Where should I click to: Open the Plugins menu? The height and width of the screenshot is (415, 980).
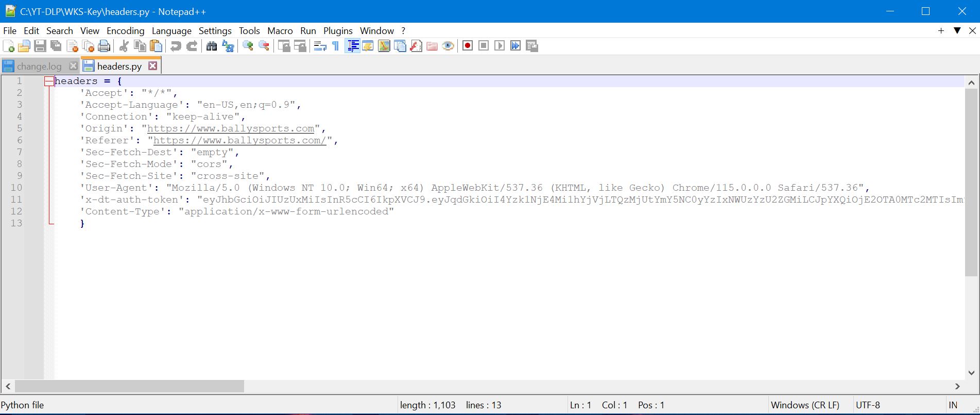338,31
